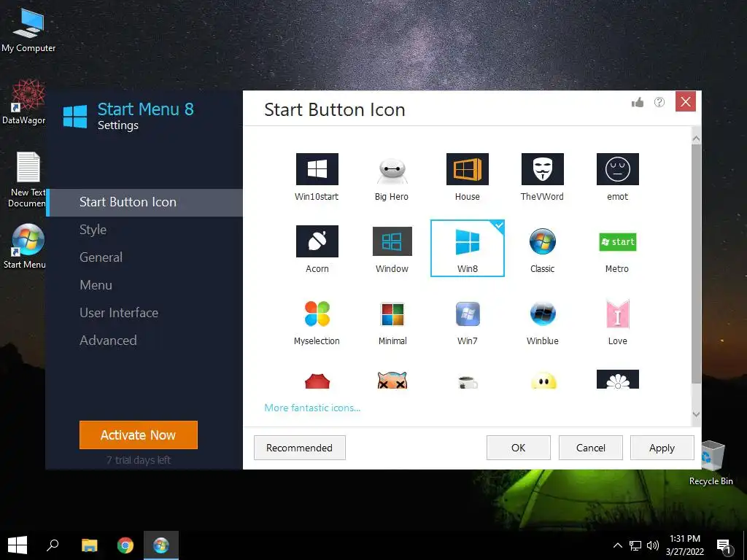Pick the red partially visible icon
The height and width of the screenshot is (560, 747).
pyautogui.click(x=317, y=381)
